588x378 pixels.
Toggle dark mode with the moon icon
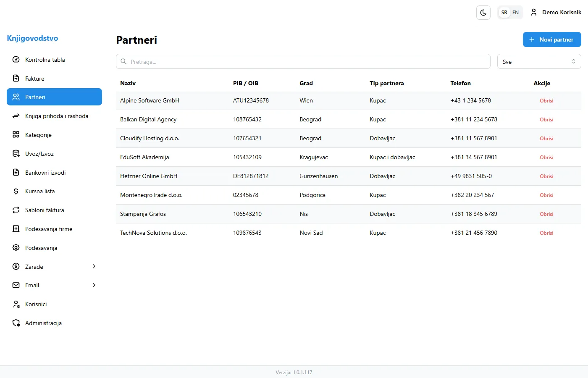click(x=483, y=12)
